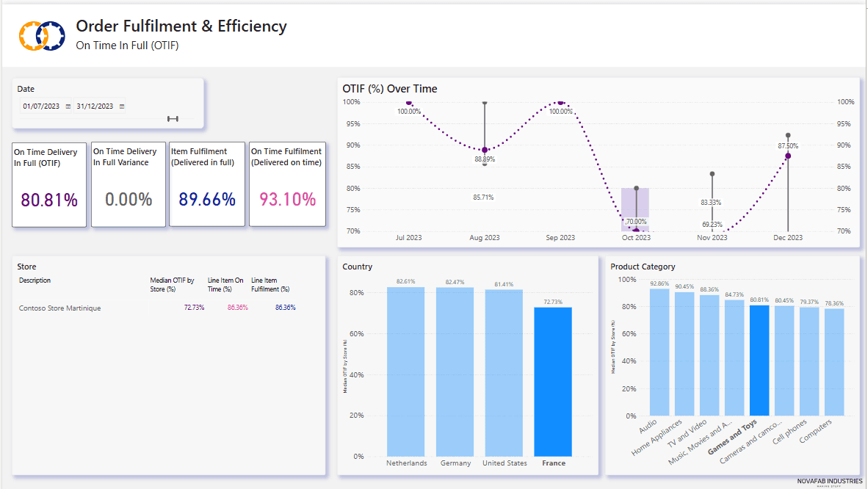Select the Games and Toys category bar

point(759,361)
